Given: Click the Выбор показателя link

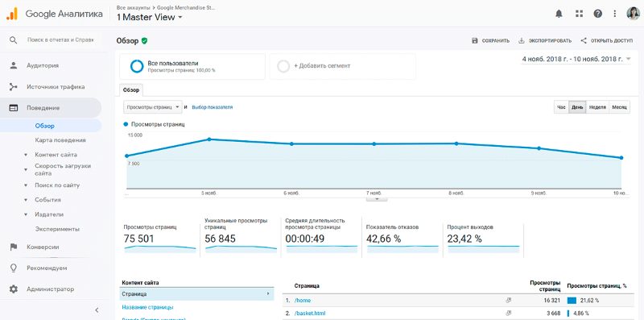Looking at the screenshot, I should tap(213, 107).
